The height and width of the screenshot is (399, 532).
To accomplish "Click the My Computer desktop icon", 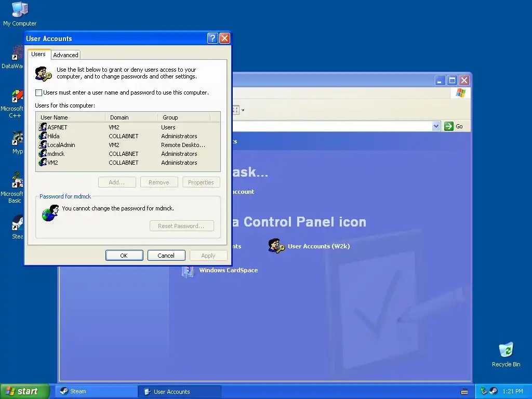I will coord(20,14).
